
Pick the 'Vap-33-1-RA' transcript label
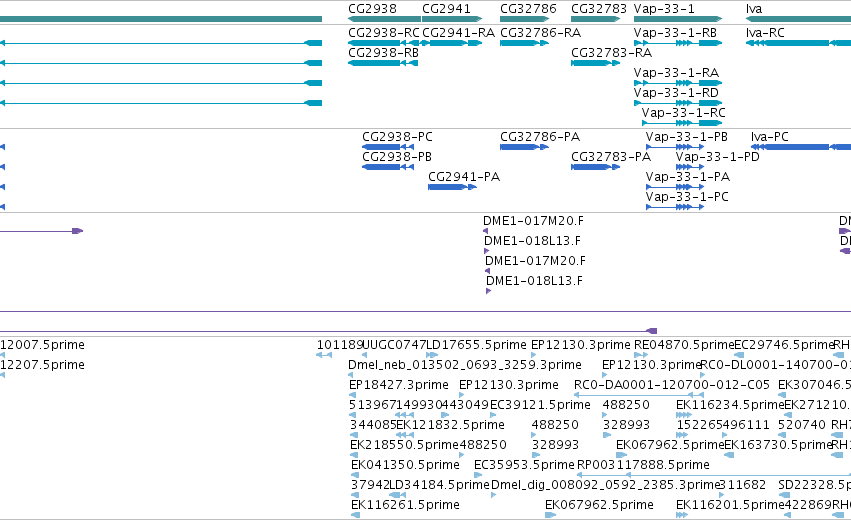point(676,73)
